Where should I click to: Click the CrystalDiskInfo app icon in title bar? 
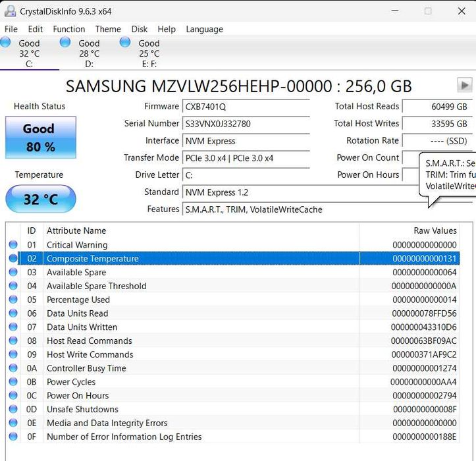tap(11, 11)
